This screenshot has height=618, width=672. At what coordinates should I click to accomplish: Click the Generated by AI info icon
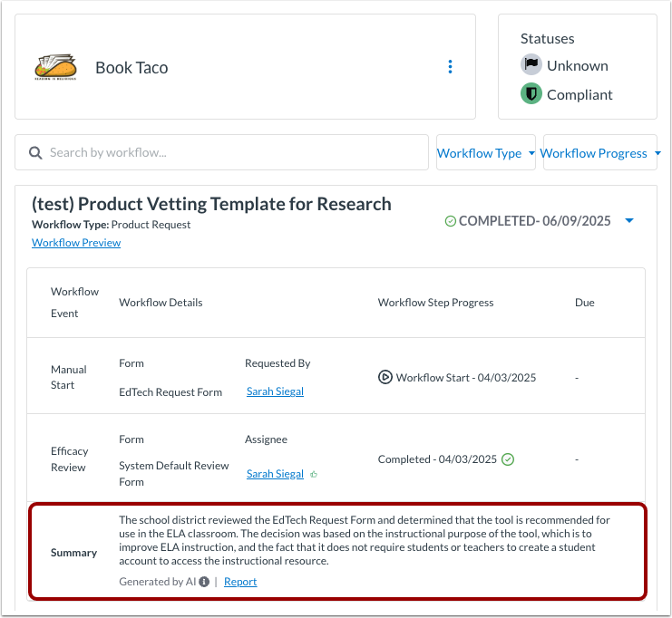pyautogui.click(x=204, y=582)
